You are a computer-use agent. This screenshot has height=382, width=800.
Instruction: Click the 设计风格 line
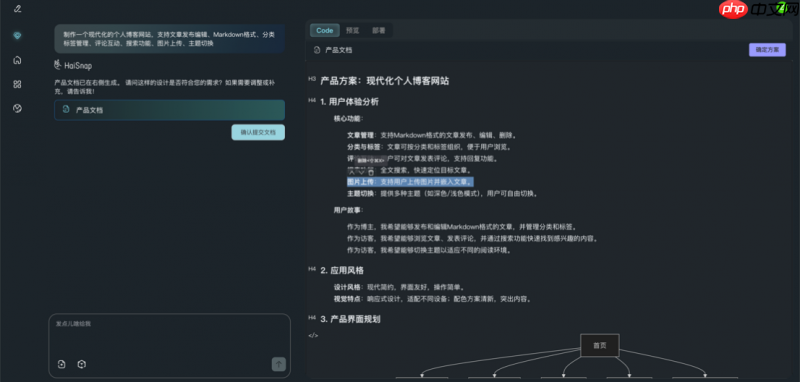tap(399, 287)
